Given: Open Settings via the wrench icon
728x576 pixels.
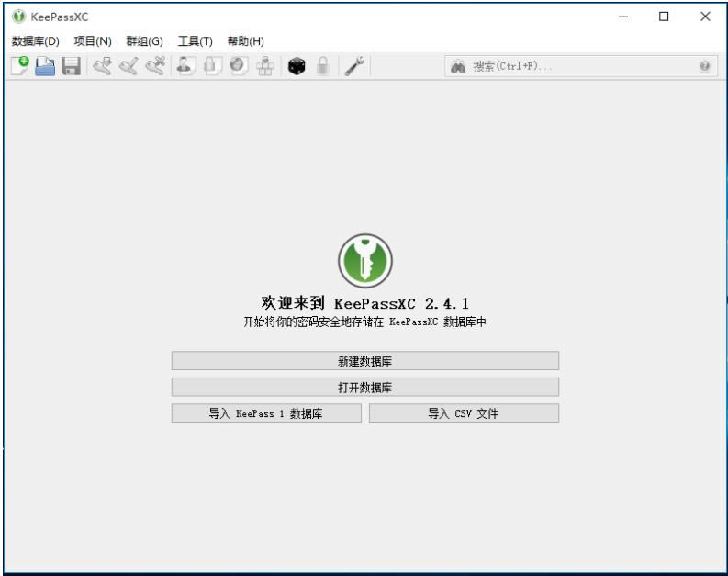Looking at the screenshot, I should (353, 66).
